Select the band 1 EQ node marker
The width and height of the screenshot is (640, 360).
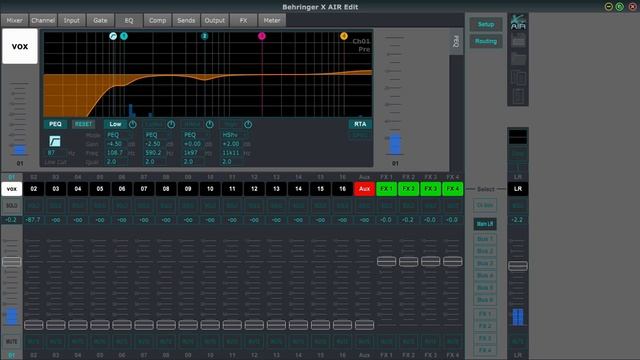point(124,36)
